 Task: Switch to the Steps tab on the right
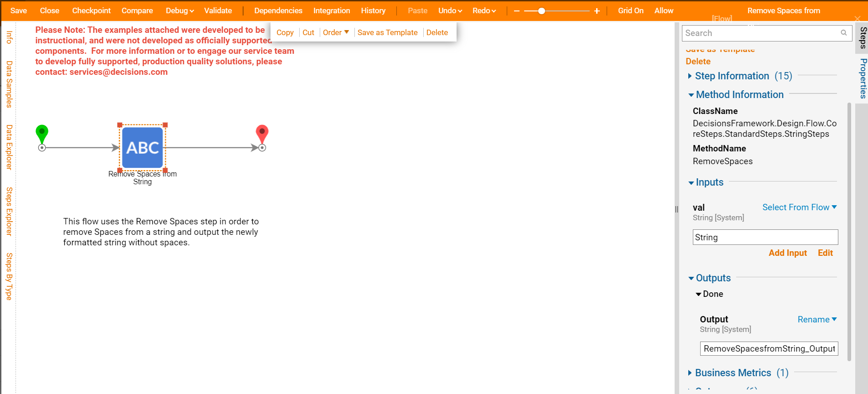tap(863, 37)
